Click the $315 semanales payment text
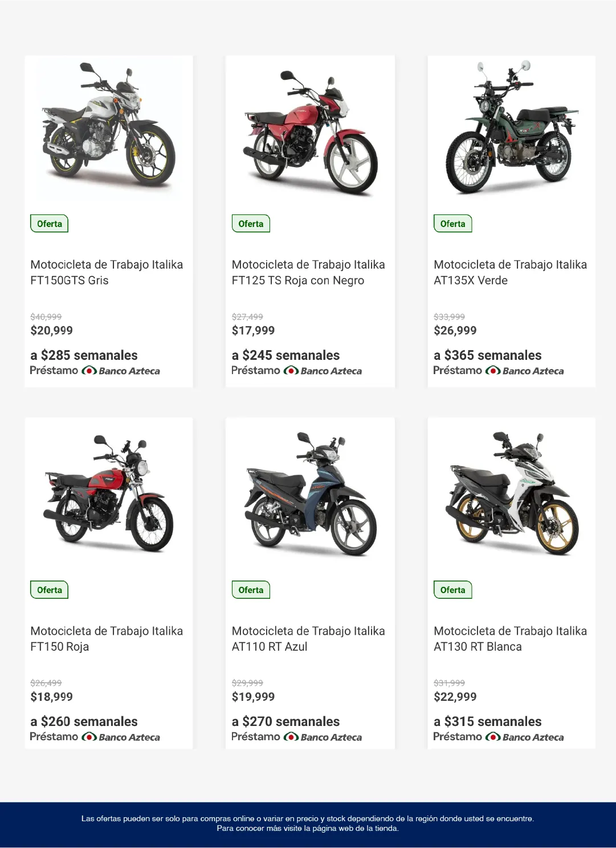 pos(488,721)
